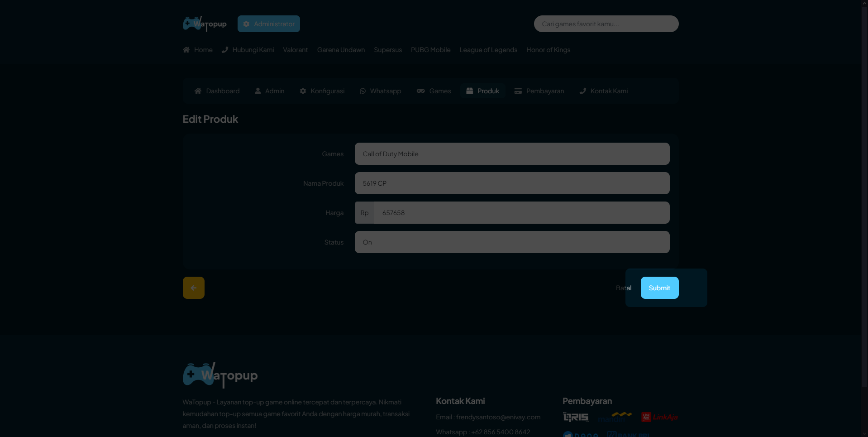Click the Nama Produk field
The image size is (868, 437).
(512, 183)
